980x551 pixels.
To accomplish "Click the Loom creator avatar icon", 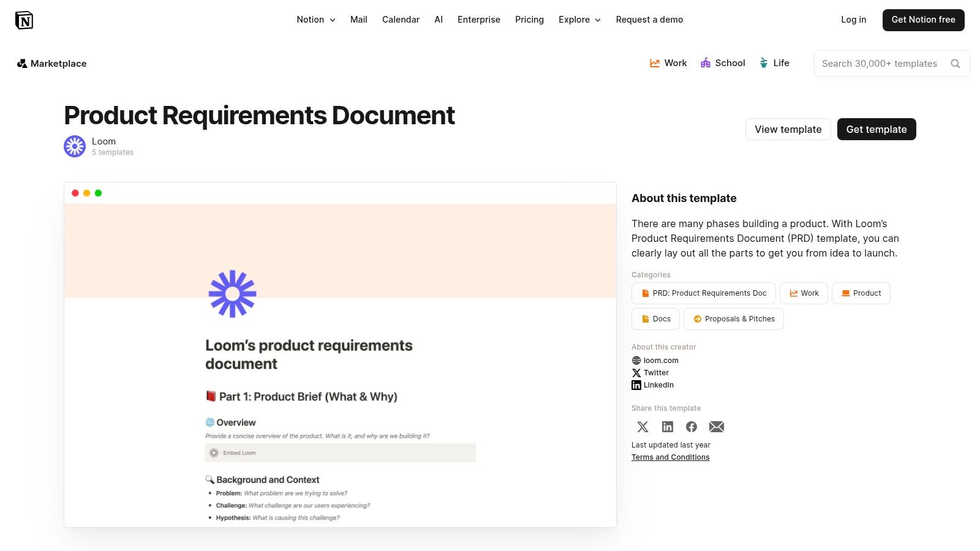I will pyautogui.click(x=75, y=146).
